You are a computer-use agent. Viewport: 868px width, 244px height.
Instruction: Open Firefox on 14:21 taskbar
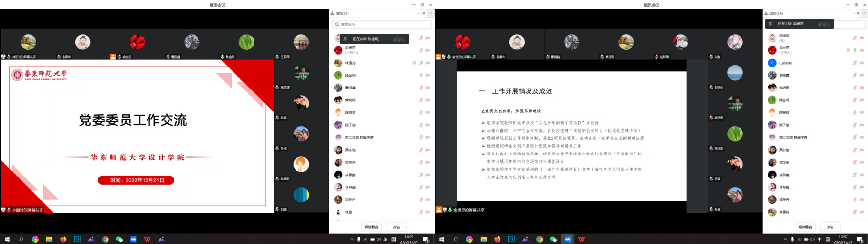63,239
